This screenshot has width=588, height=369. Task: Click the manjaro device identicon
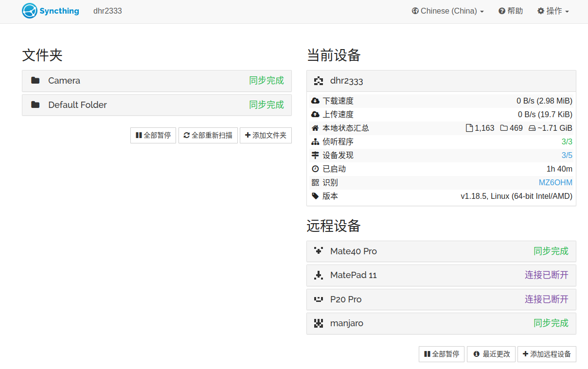(x=319, y=323)
